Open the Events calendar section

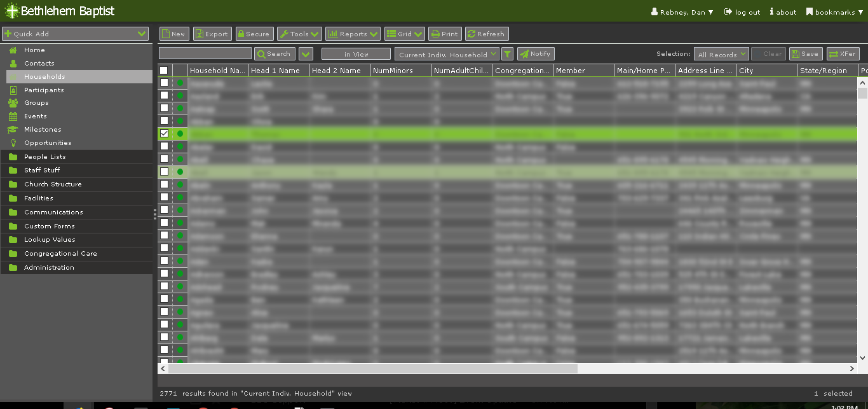coord(35,116)
